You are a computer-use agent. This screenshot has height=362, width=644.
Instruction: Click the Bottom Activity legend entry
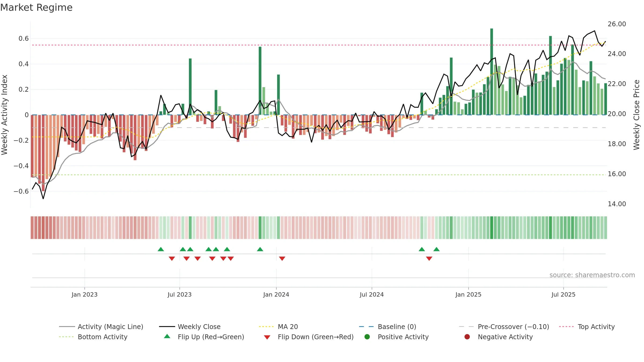pyautogui.click(x=93, y=337)
